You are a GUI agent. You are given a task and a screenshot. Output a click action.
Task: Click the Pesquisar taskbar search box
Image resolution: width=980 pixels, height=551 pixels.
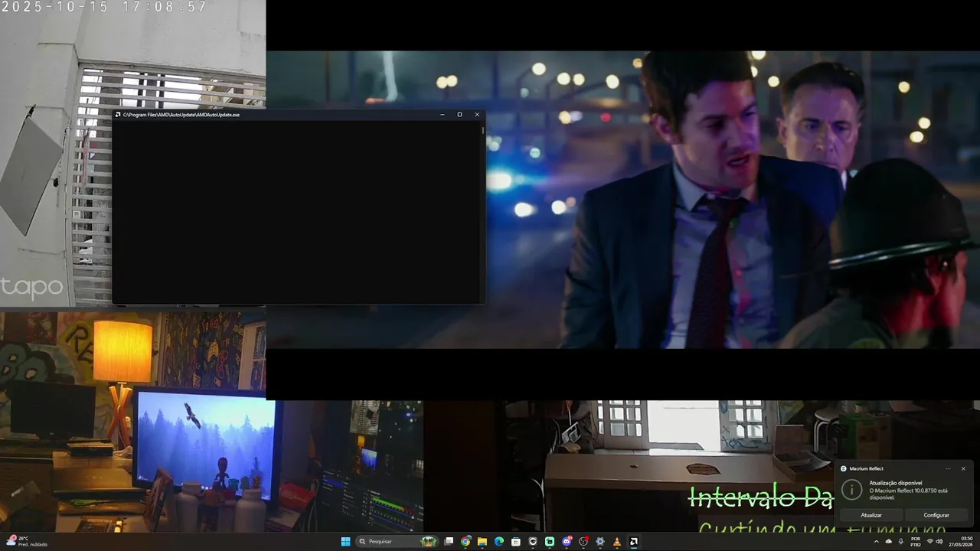coord(397,542)
